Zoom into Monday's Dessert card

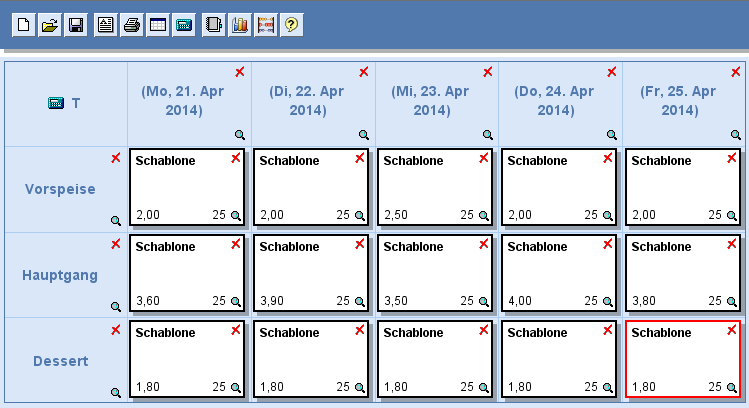pos(236,387)
